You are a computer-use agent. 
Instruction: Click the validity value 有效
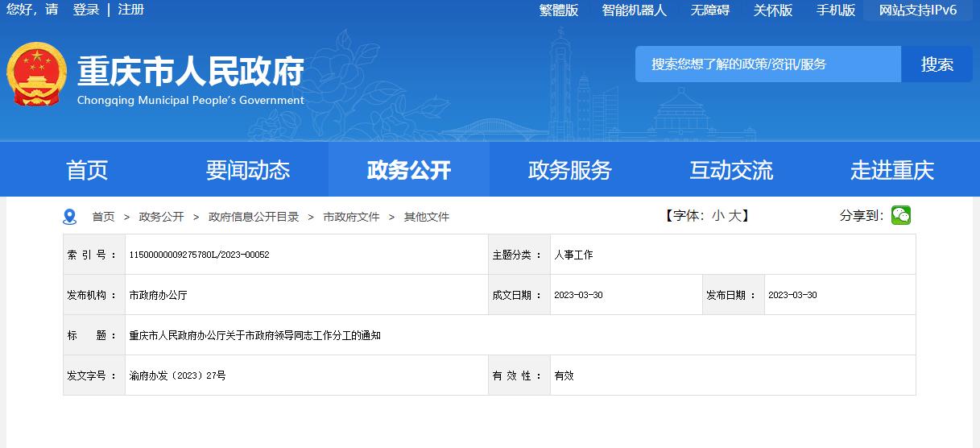pyautogui.click(x=564, y=375)
